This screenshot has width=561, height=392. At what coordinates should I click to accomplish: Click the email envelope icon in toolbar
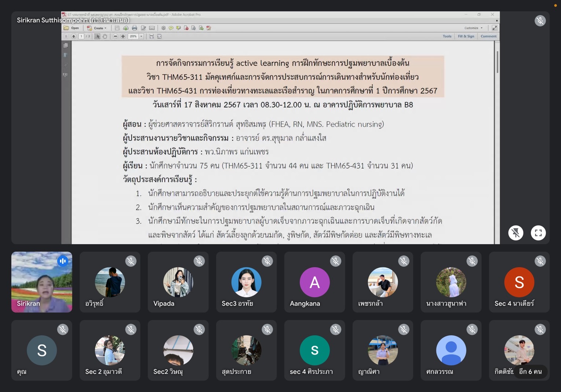152,28
